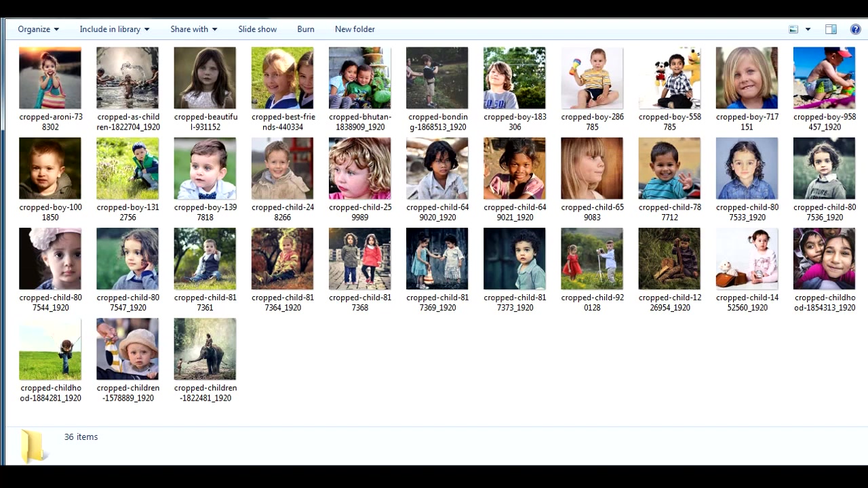Select thumbnail cropped-child-787712
Screen dimensions: 868x488
pos(669,168)
